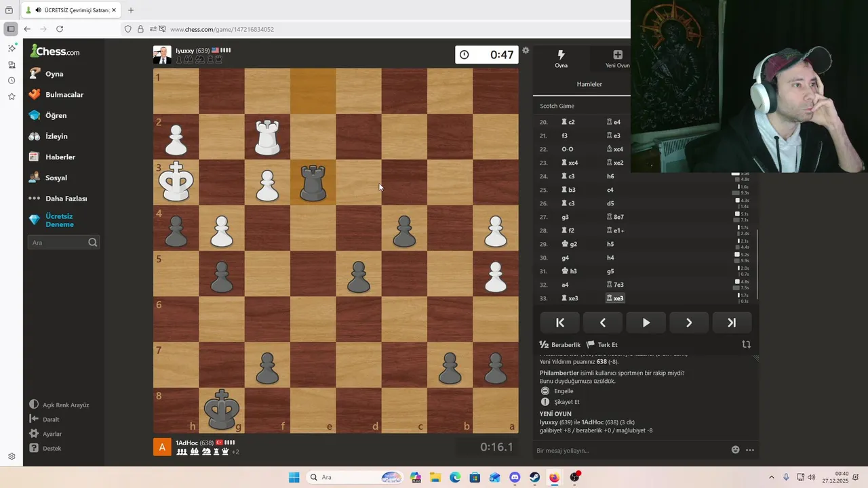
Task: Offer a draw with Beraberlik
Action: click(x=560, y=345)
